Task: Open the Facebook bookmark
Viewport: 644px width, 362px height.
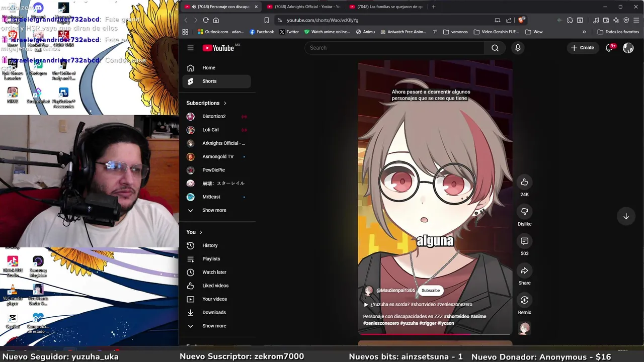Action: coord(262,32)
